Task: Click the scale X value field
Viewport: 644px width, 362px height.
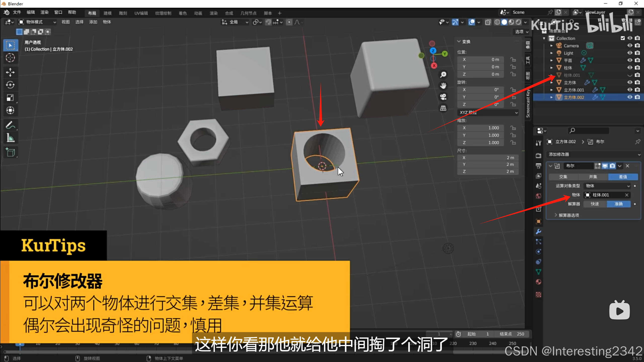Action: tap(481, 128)
